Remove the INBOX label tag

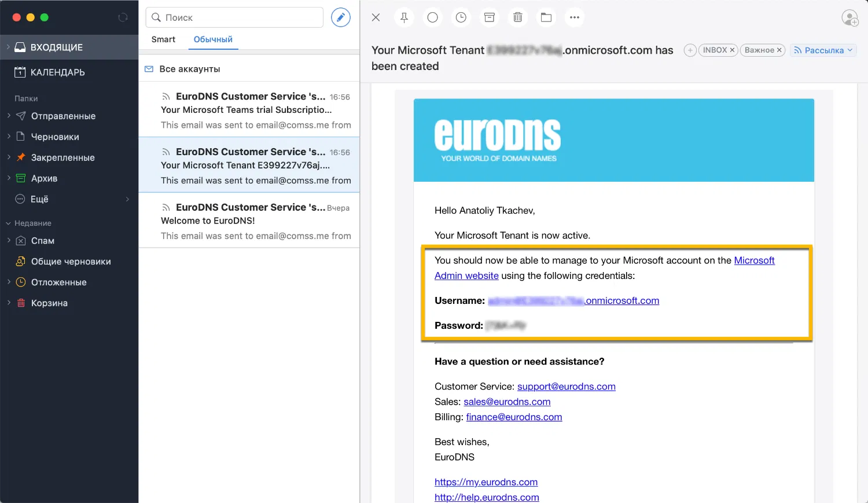pos(731,50)
